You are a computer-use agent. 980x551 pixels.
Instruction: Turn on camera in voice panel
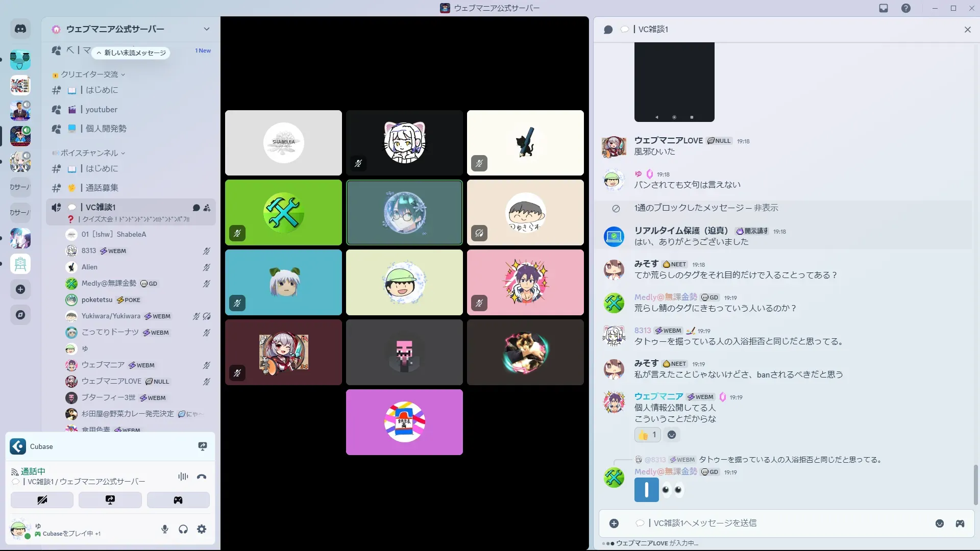pos(42,500)
